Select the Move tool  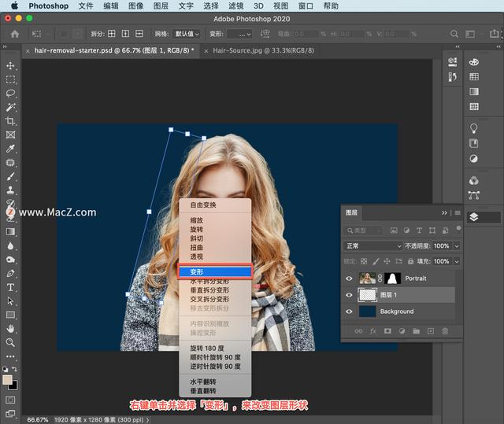tap(11, 65)
